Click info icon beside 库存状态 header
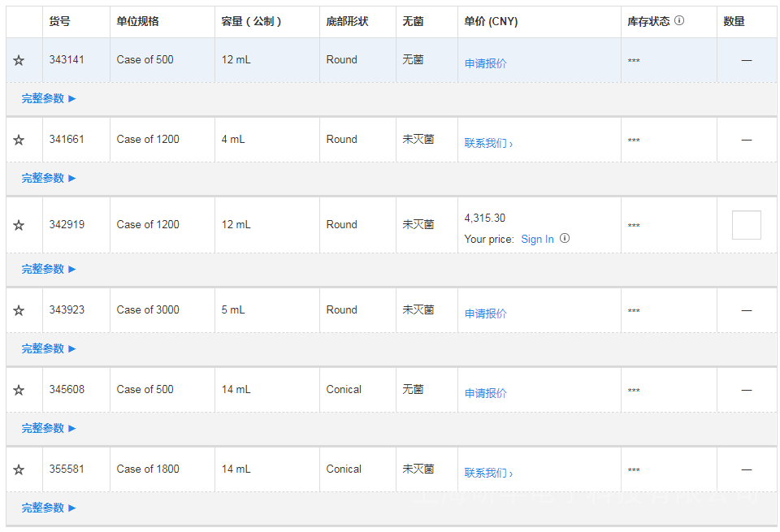 click(x=679, y=21)
